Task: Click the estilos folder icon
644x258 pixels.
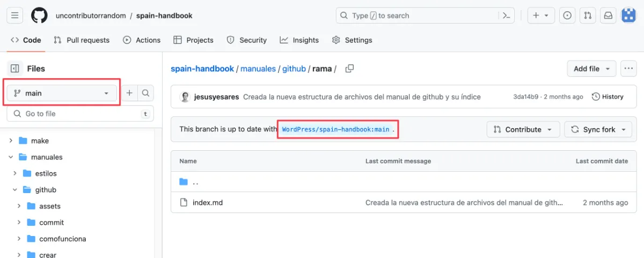Action: pyautogui.click(x=27, y=173)
